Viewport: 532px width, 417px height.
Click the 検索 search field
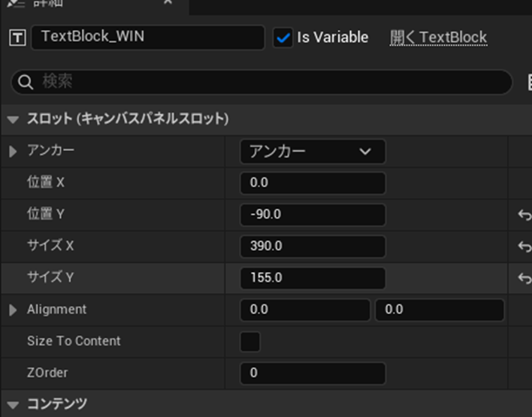tap(271, 82)
